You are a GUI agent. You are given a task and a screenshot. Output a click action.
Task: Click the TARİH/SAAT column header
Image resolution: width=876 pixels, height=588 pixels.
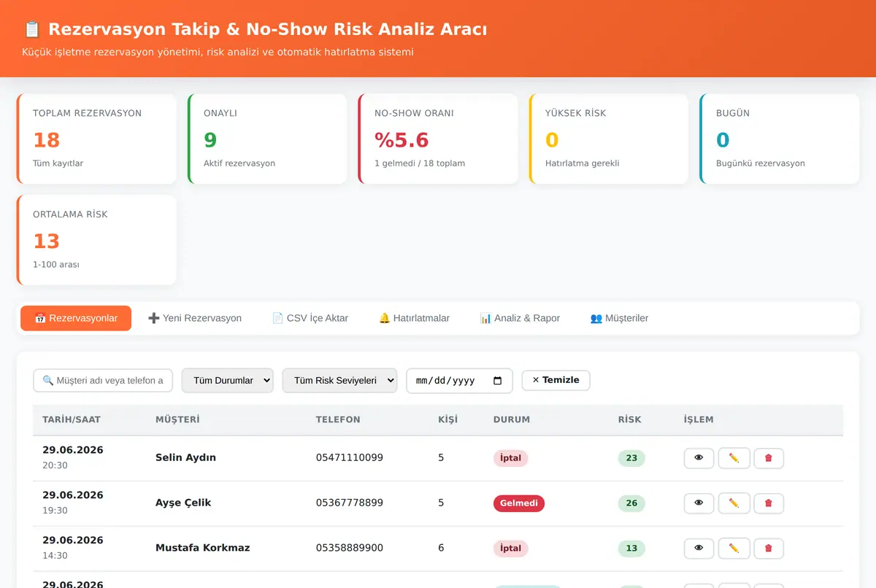(x=72, y=419)
